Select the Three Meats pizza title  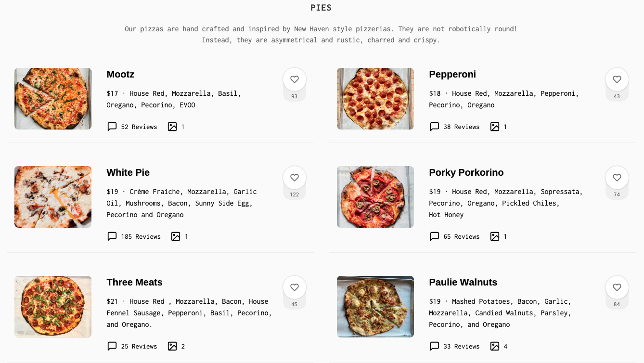click(x=134, y=282)
